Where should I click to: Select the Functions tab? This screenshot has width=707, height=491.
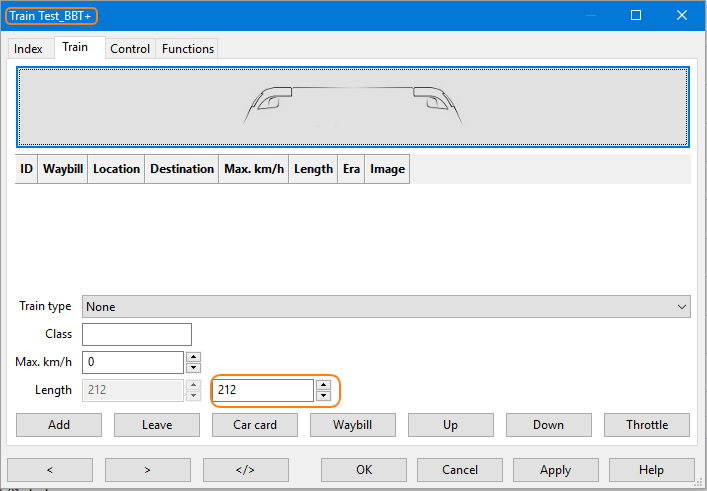pyautogui.click(x=188, y=48)
